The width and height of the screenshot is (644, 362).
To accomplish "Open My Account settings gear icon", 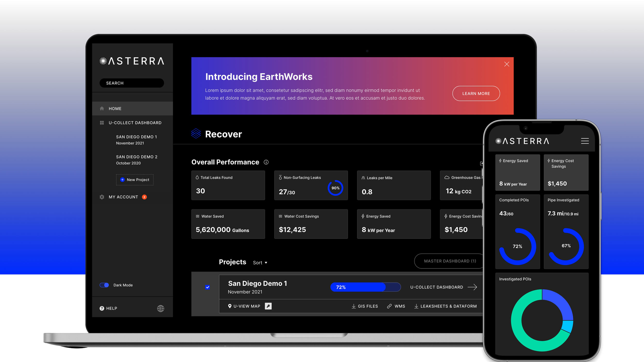I will [102, 197].
